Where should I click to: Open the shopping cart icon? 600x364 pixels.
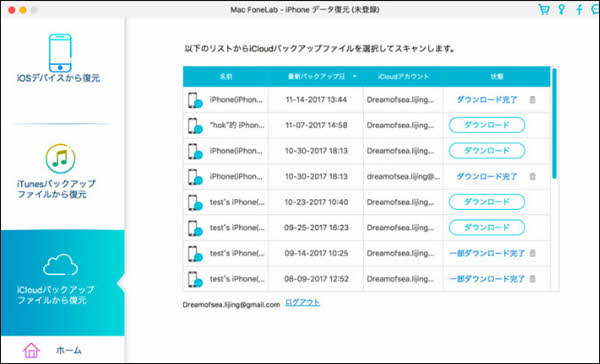[544, 9]
